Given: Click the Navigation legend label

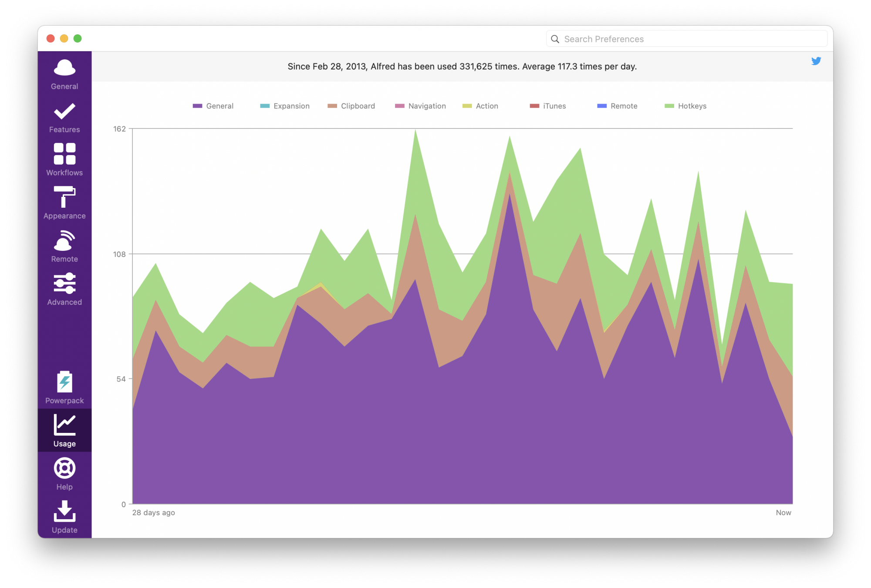Looking at the screenshot, I should click(427, 106).
